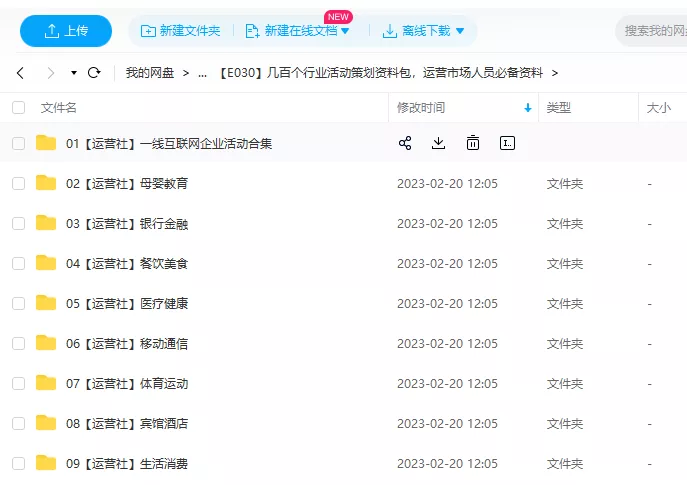The height and width of the screenshot is (485, 687).
Task: Select the checkbox beside 06 移动通信
Action: pos(18,343)
